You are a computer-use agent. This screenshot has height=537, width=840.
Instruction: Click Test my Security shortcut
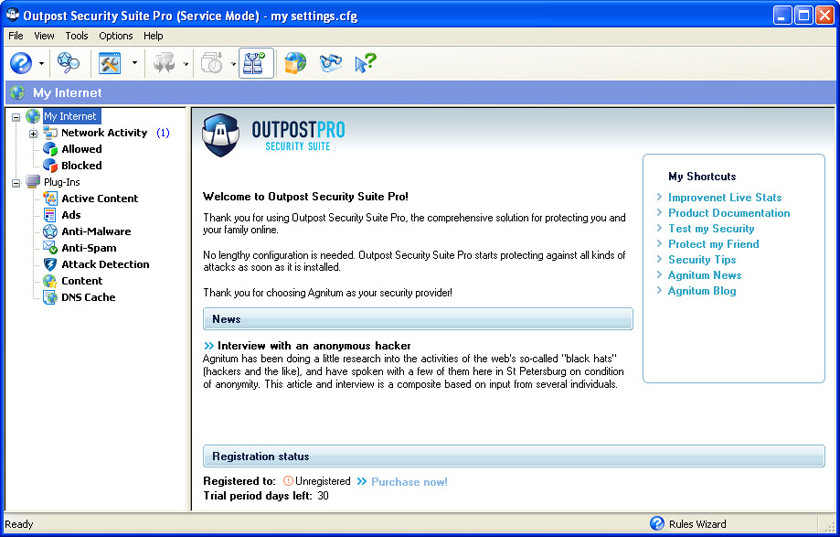pos(711,229)
